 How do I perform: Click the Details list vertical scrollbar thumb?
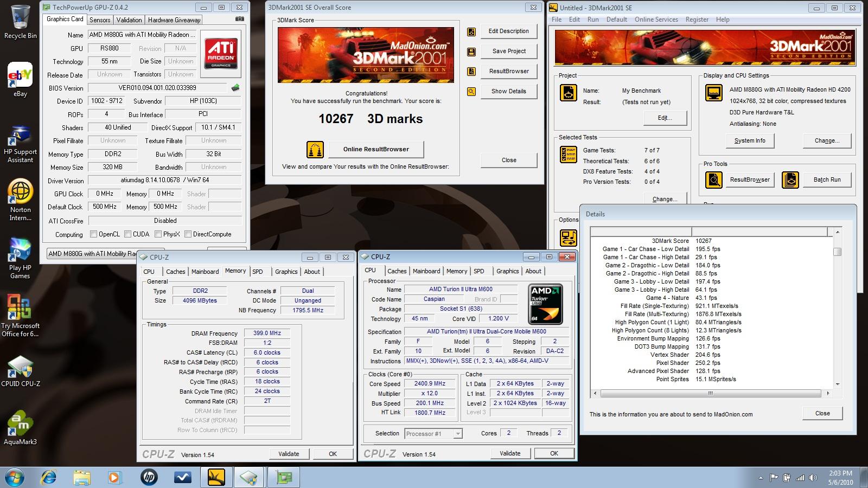pyautogui.click(x=838, y=252)
